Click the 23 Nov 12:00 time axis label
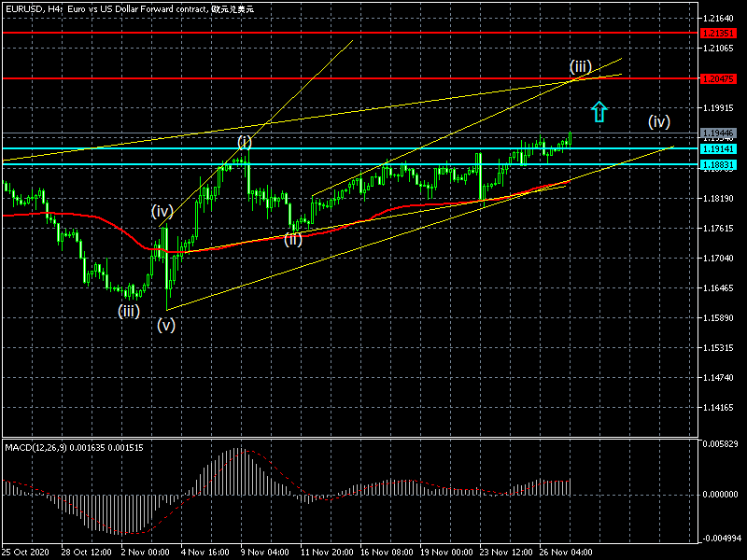 click(506, 552)
